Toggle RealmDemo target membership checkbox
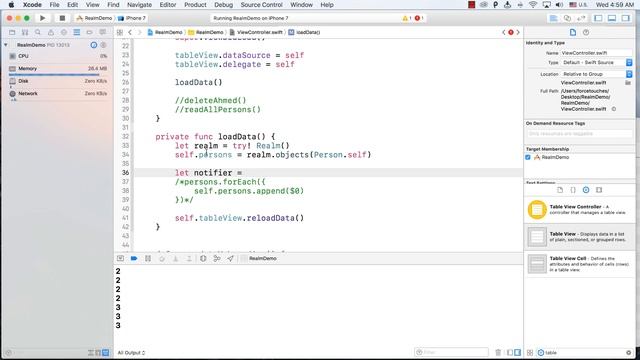Screen dimensions: 640x360 tap(528, 157)
